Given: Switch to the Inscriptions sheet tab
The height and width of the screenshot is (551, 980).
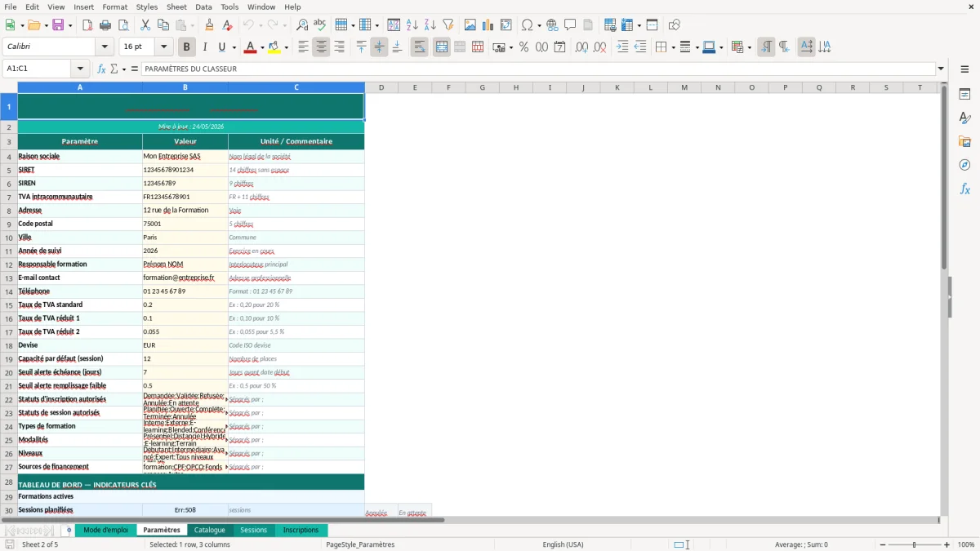Looking at the screenshot, I should tap(301, 530).
